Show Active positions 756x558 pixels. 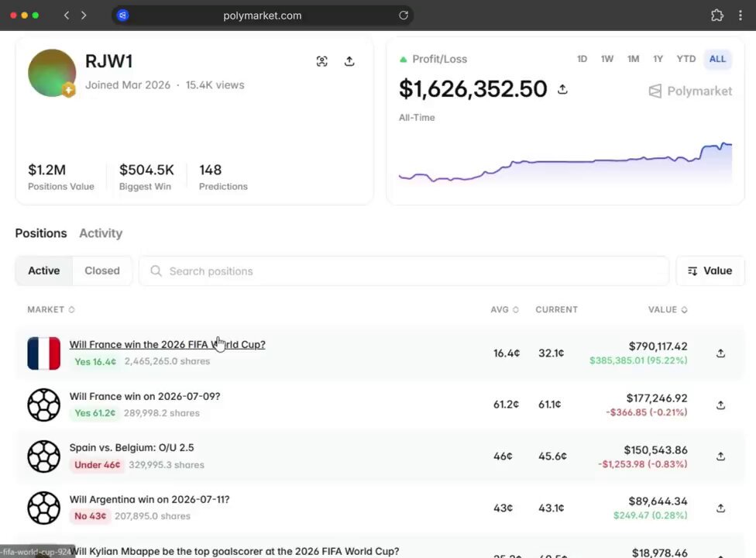[x=44, y=271]
